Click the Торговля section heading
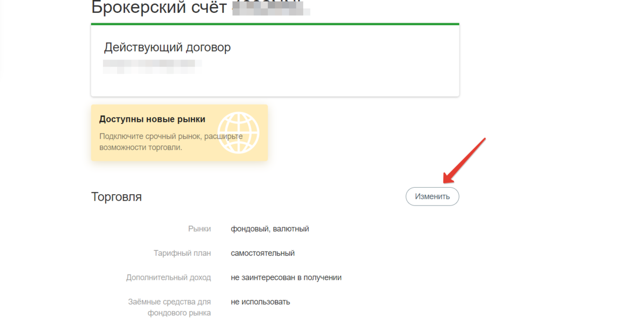This screenshot has height=331, width=644. pos(116,197)
